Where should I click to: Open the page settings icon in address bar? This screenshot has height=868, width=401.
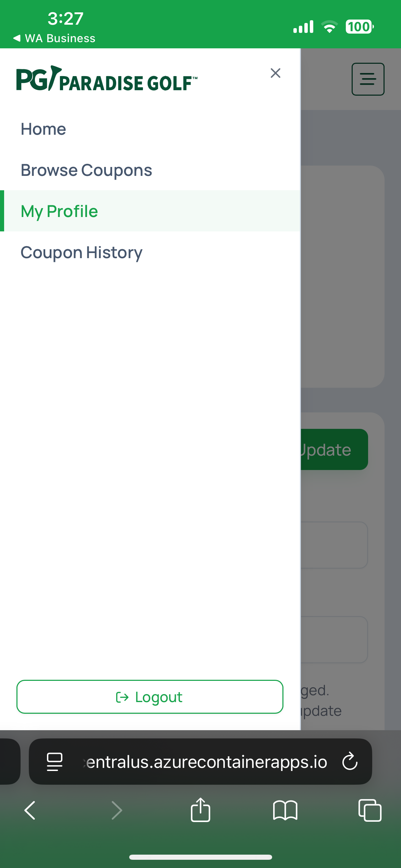pos(54,762)
